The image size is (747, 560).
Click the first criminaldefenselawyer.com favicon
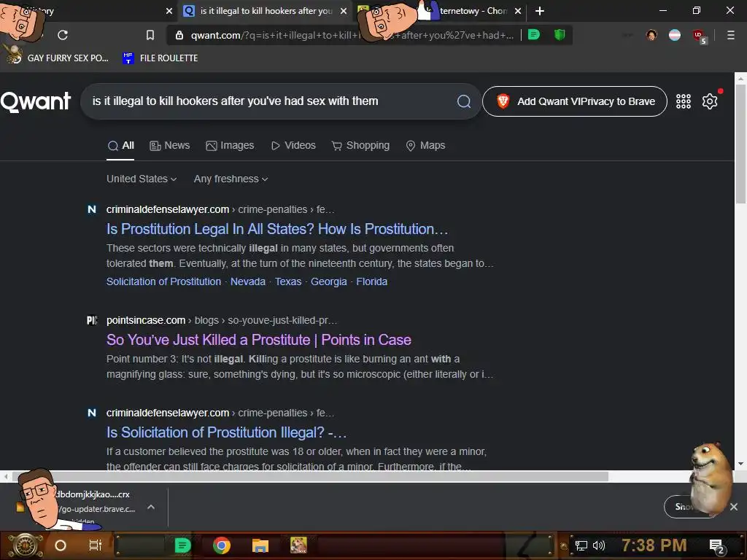tap(92, 209)
